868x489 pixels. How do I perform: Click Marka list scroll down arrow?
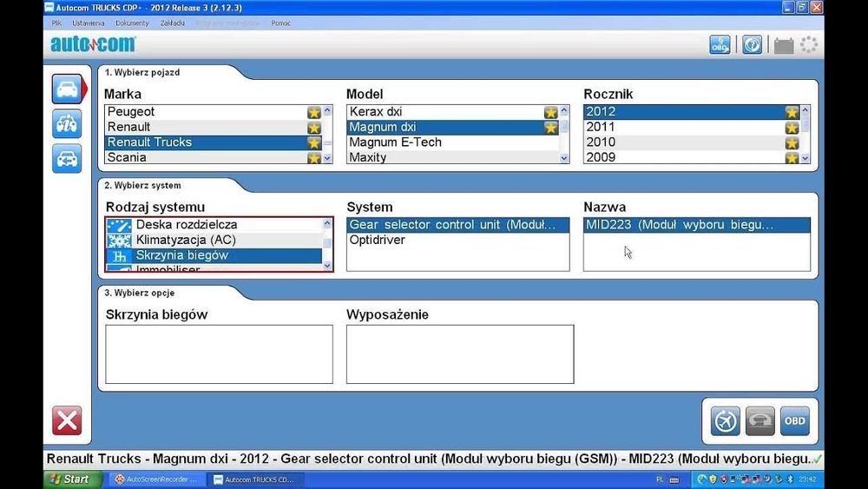(327, 158)
